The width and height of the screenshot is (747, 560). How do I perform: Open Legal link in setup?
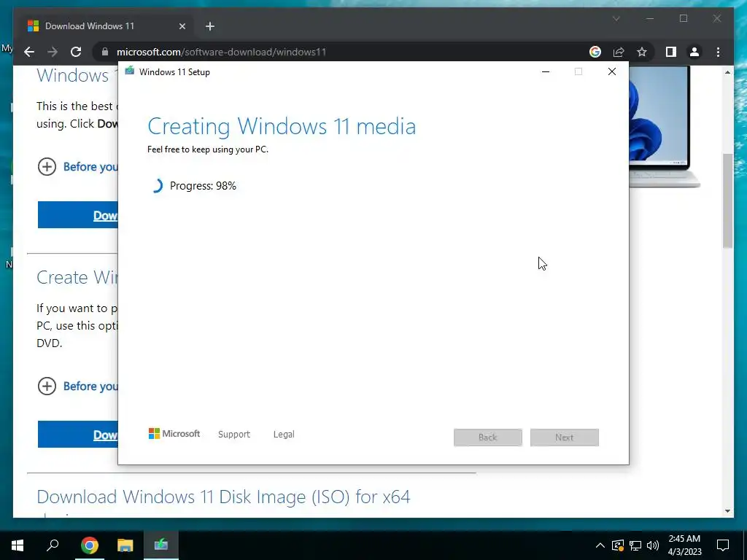point(284,435)
